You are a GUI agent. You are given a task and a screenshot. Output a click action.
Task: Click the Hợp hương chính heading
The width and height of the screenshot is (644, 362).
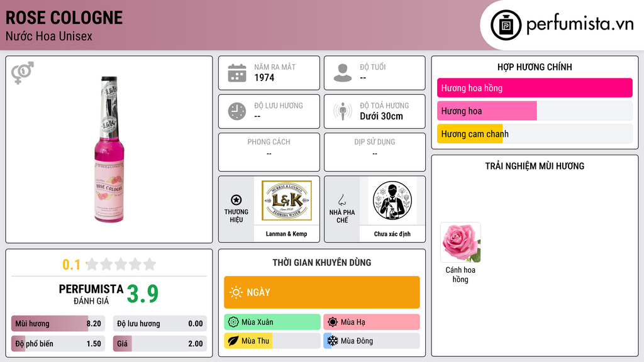pos(535,67)
